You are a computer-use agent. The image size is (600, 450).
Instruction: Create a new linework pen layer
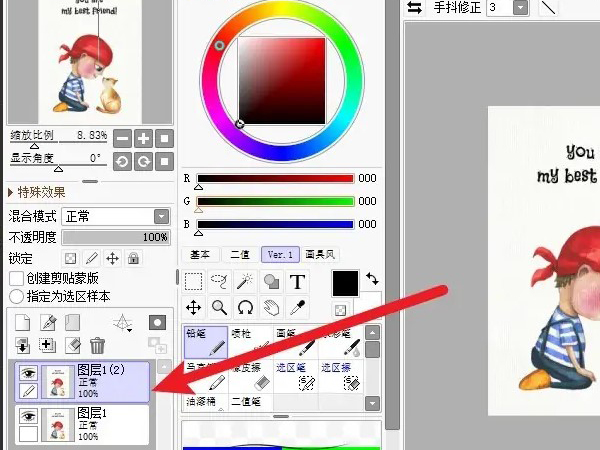point(49,322)
